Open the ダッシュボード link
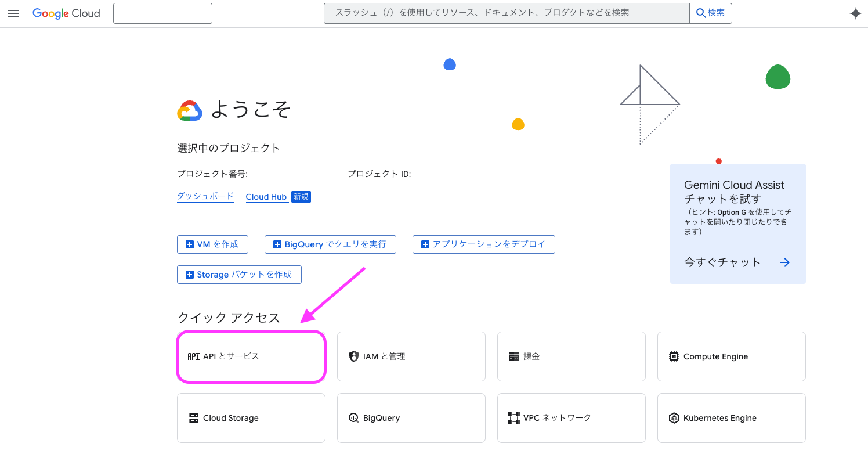The image size is (868, 454). pos(205,196)
